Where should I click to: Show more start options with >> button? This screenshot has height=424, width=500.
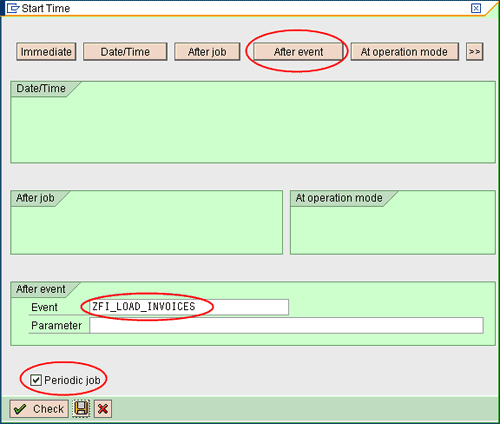click(474, 52)
